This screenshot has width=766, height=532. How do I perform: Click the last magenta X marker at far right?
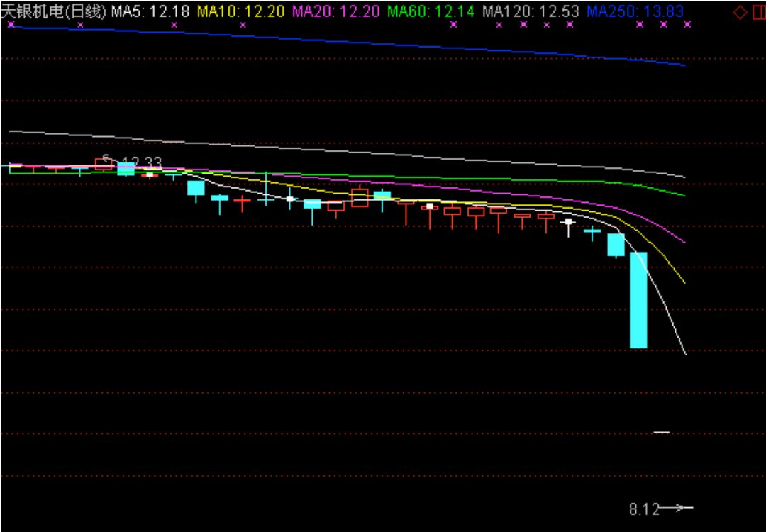687,24
